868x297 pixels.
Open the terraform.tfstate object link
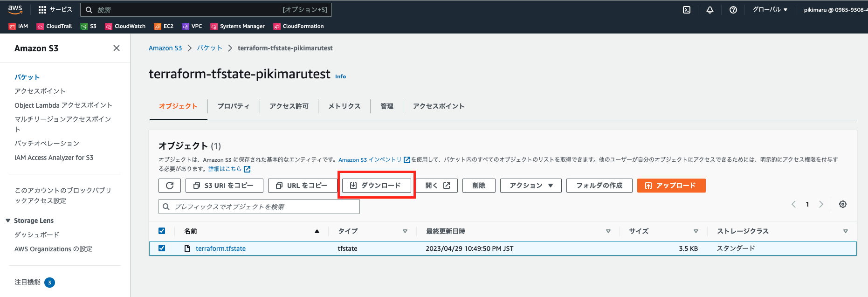[220, 249]
